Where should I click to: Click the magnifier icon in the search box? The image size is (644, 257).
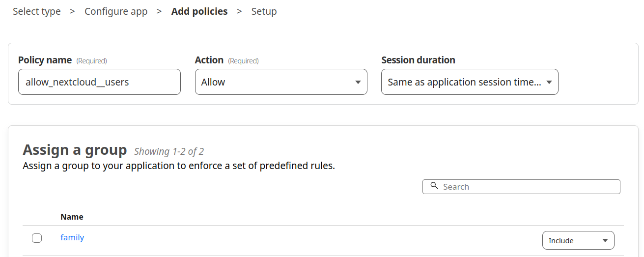[434, 186]
